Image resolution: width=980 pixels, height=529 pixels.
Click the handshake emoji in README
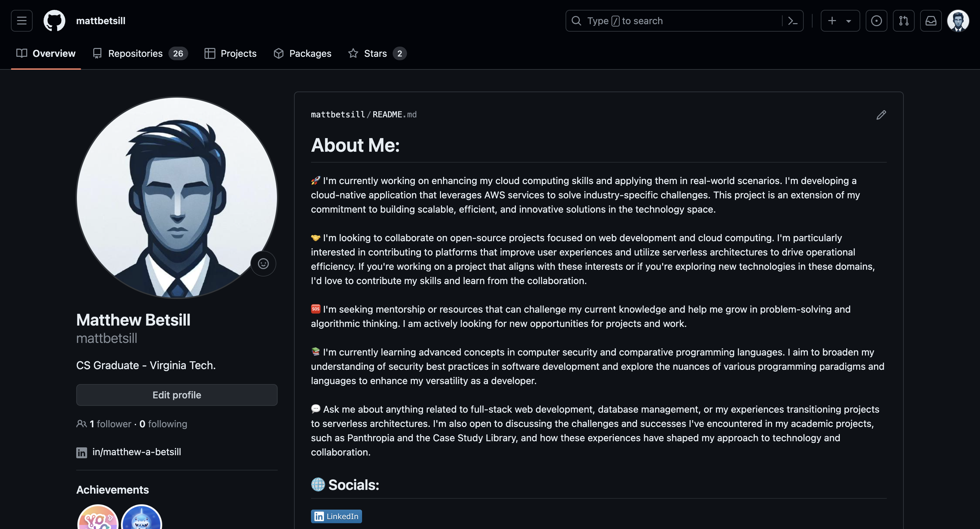coord(315,238)
